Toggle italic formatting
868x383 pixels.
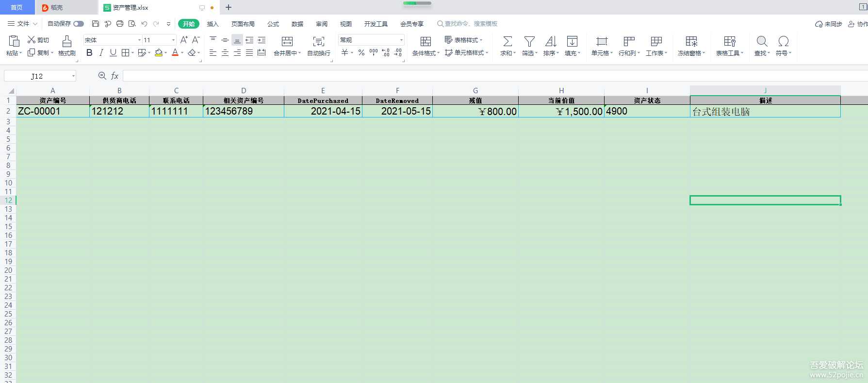pyautogui.click(x=101, y=53)
